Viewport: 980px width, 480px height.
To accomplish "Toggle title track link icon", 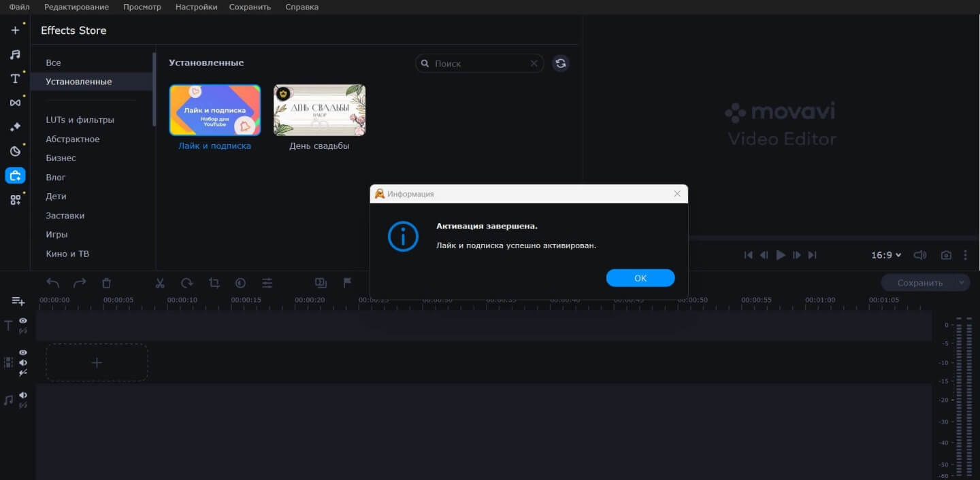I will (23, 331).
